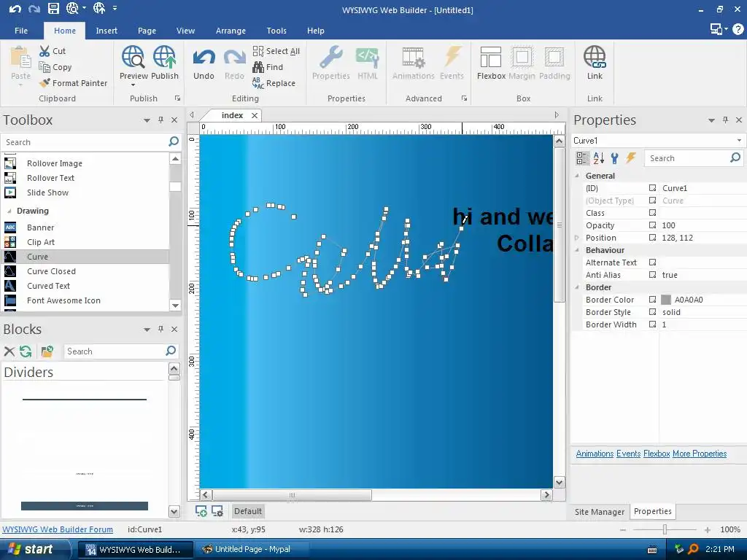Click the Cut scissors icon
The width and height of the screenshot is (747, 560).
tap(44, 51)
